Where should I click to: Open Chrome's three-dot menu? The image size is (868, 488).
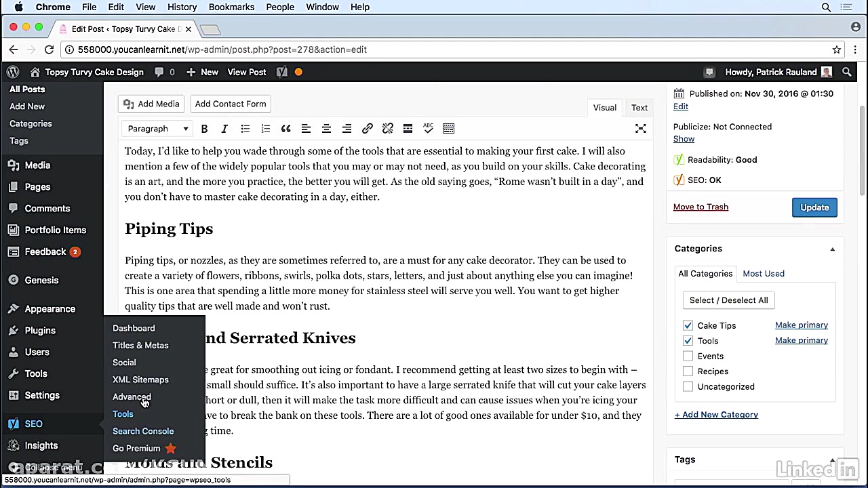[856, 49]
